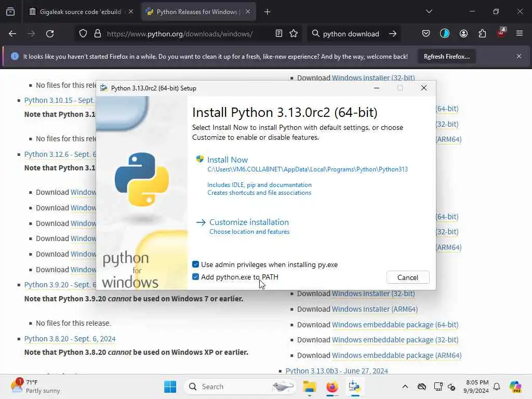532x399 pixels.
Task: Click the display/network tray icon
Action: [x=438, y=387]
